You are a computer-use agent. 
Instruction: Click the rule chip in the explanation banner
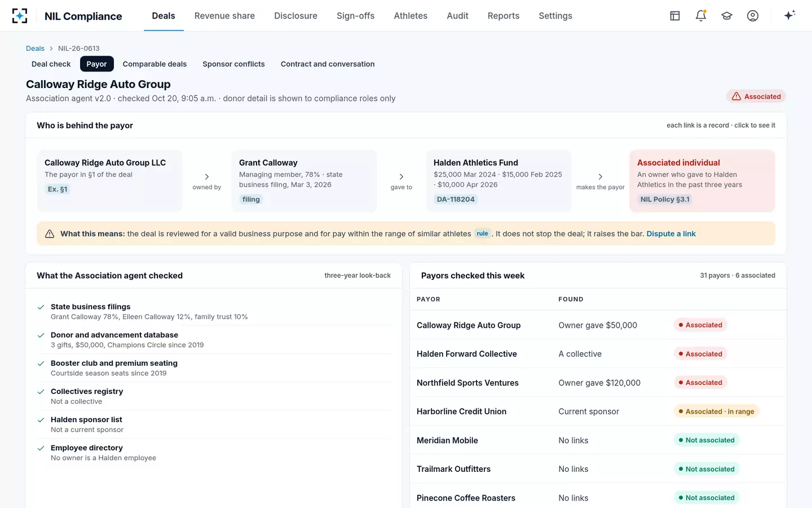(x=482, y=234)
